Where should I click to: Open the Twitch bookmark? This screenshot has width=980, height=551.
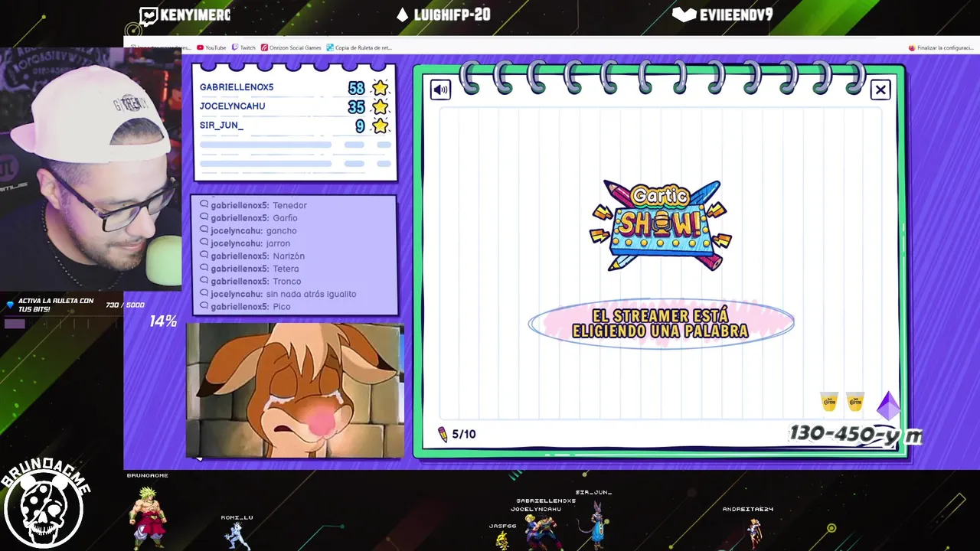tap(243, 47)
